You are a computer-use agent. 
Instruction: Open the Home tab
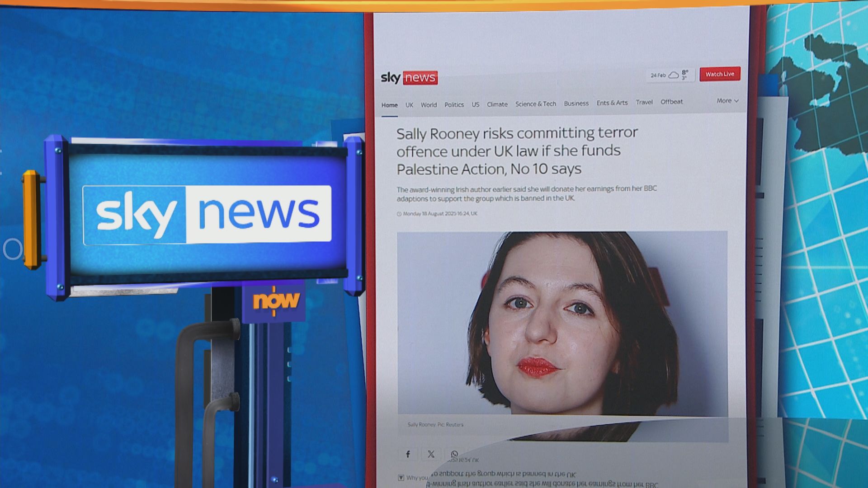click(389, 105)
